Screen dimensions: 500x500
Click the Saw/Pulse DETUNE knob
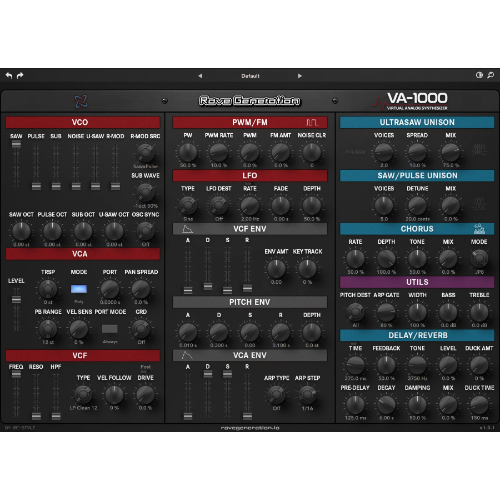coord(417,205)
